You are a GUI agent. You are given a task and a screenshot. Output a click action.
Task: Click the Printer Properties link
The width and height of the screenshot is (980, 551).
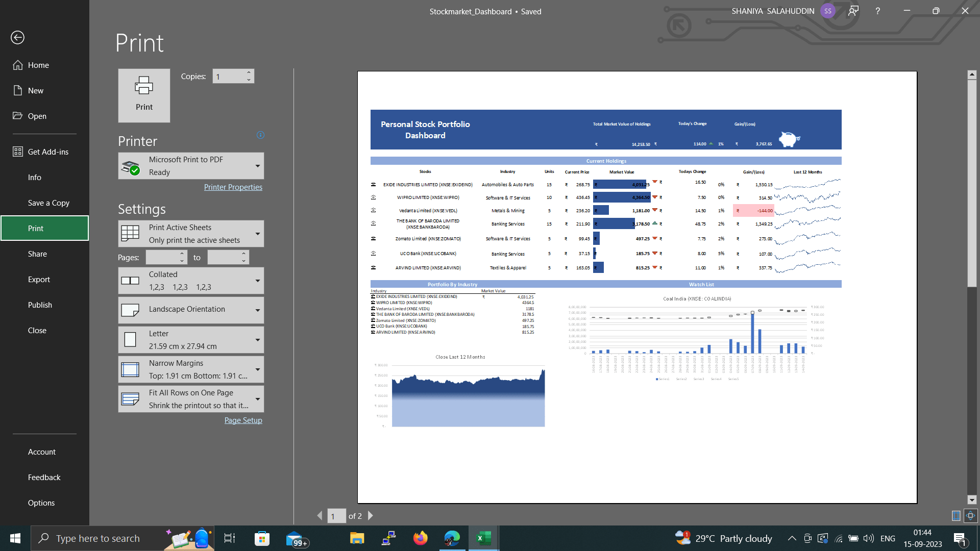pyautogui.click(x=233, y=187)
